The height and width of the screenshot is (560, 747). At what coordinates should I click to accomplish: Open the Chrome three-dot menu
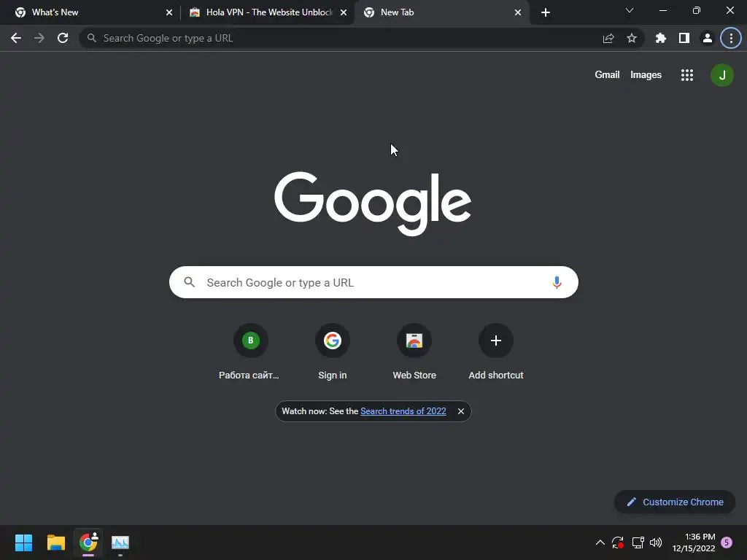tap(731, 38)
